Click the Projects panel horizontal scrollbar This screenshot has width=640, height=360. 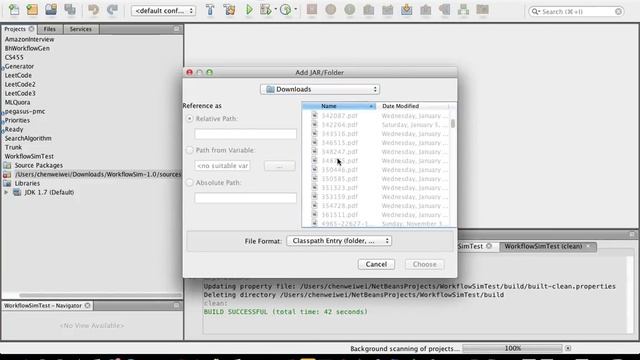point(100,295)
